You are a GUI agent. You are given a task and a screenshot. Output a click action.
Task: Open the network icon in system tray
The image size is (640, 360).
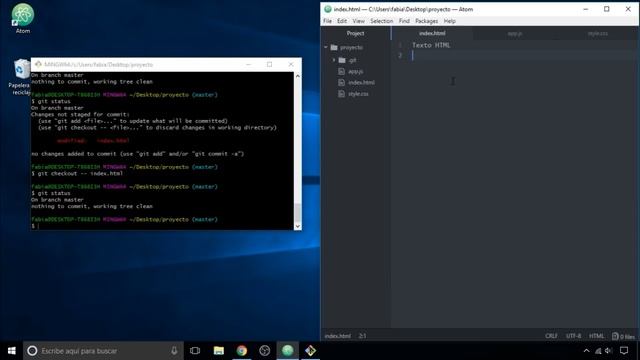tap(598, 351)
